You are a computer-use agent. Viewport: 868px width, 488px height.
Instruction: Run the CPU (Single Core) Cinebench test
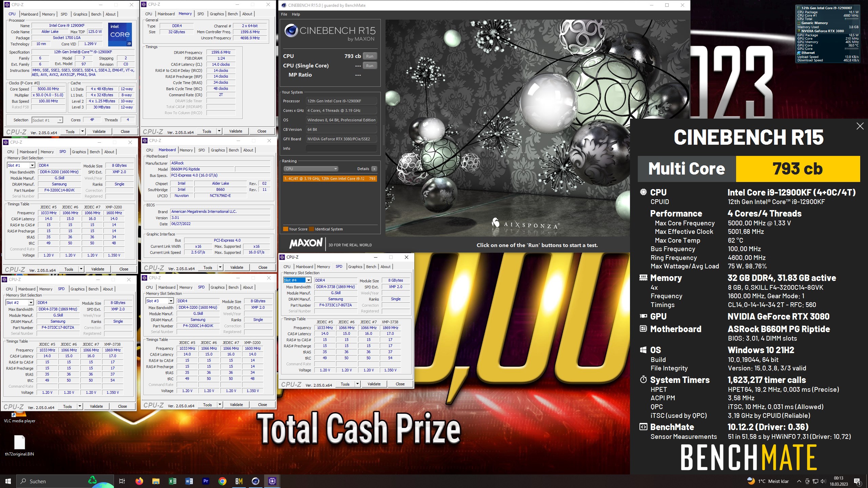370,66
